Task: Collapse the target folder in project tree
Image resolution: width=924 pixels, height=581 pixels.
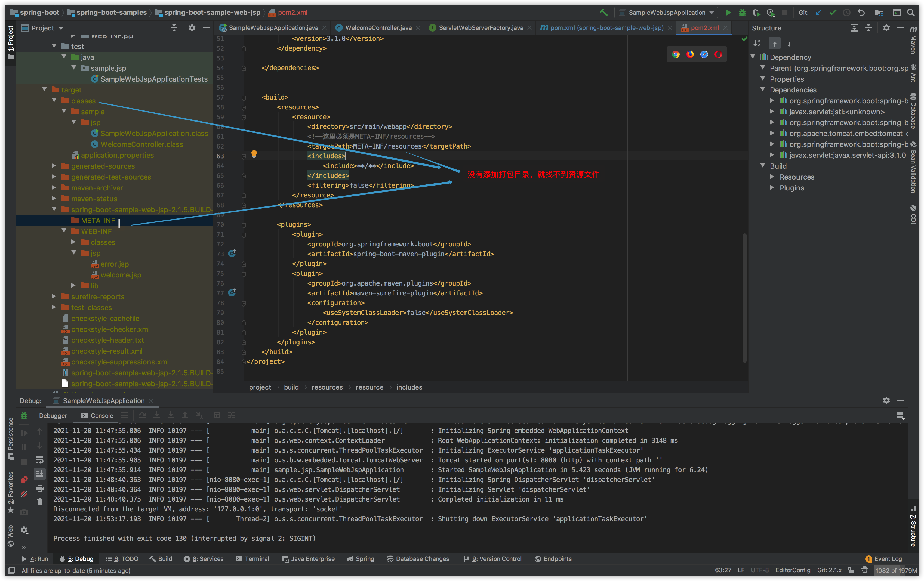Action: pos(45,89)
